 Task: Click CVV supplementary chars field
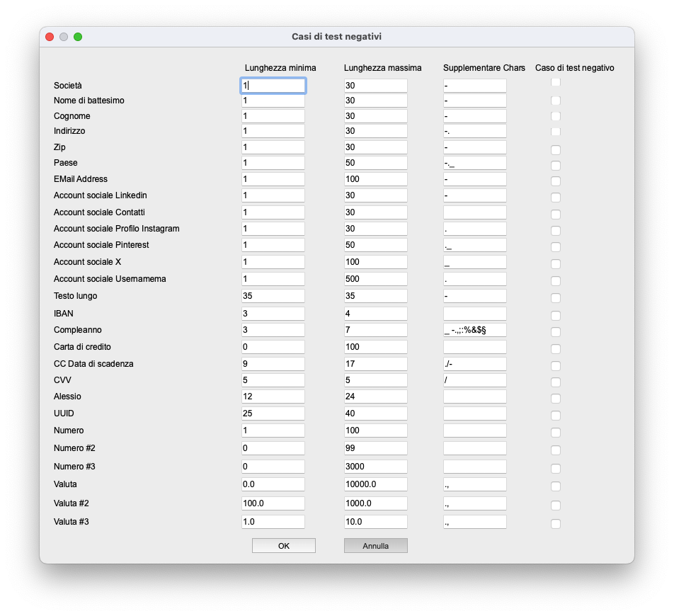coord(474,380)
